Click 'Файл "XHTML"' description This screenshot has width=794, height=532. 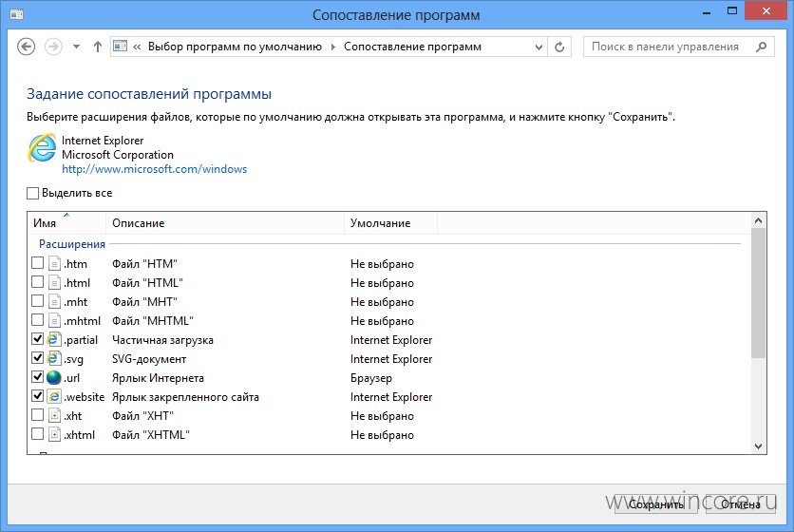point(151,435)
